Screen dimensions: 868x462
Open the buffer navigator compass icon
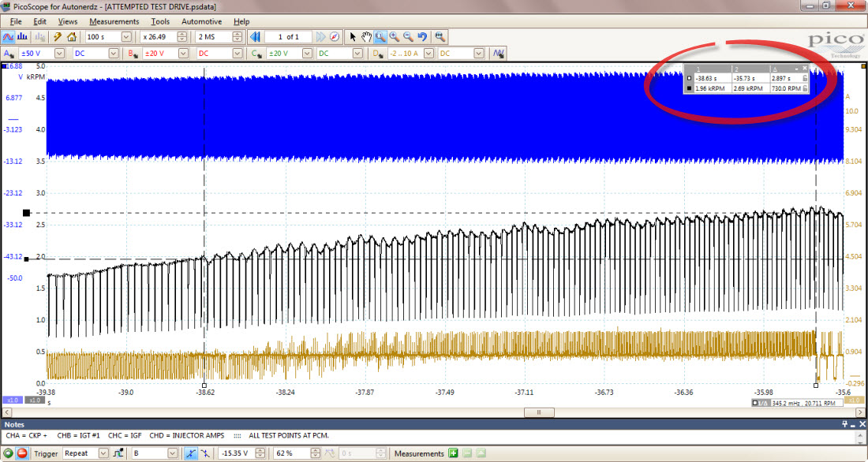point(335,37)
